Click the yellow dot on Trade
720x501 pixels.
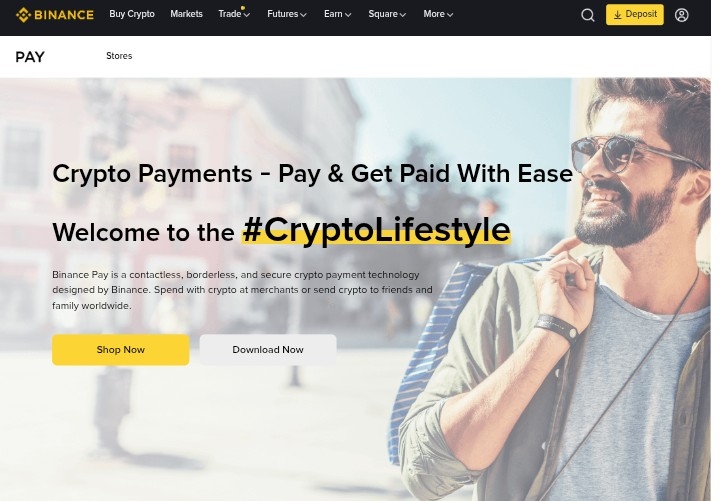click(x=243, y=8)
